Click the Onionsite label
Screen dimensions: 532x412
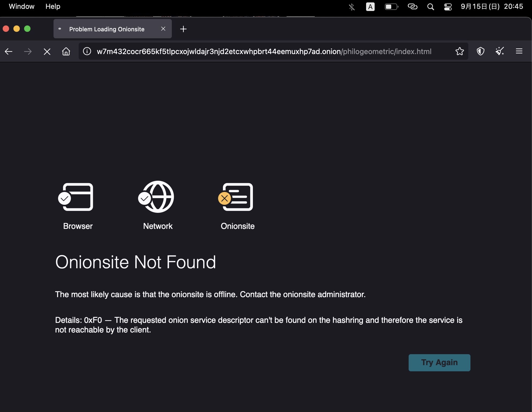pyautogui.click(x=238, y=226)
